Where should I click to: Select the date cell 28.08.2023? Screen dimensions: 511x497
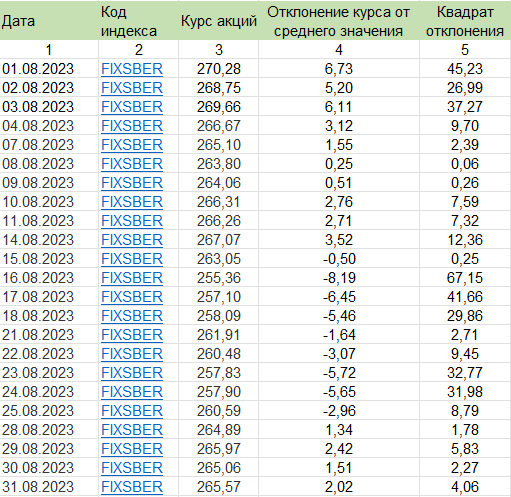[x=49, y=430]
